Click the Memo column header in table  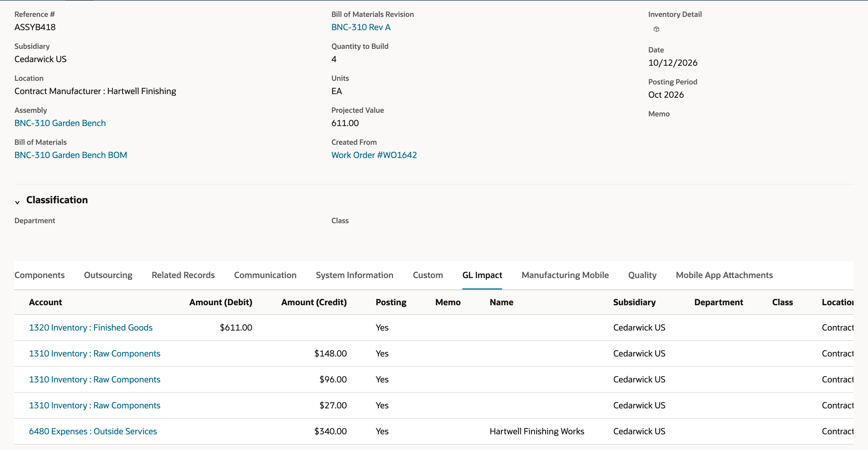[448, 302]
